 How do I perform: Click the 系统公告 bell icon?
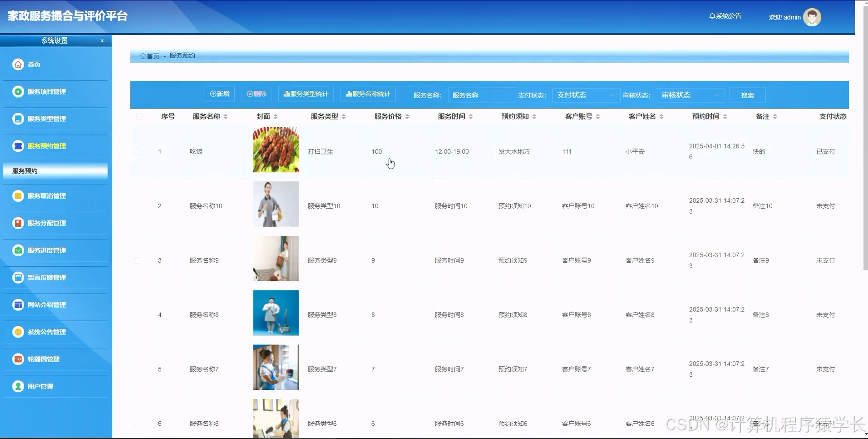pyautogui.click(x=711, y=15)
